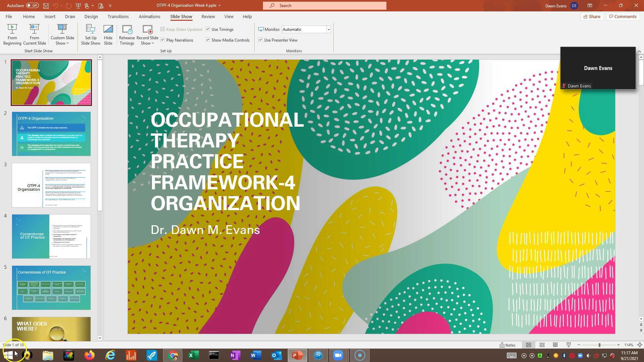The image size is (644, 362).
Task: Uncheck Use Presenter View
Action: click(x=261, y=40)
